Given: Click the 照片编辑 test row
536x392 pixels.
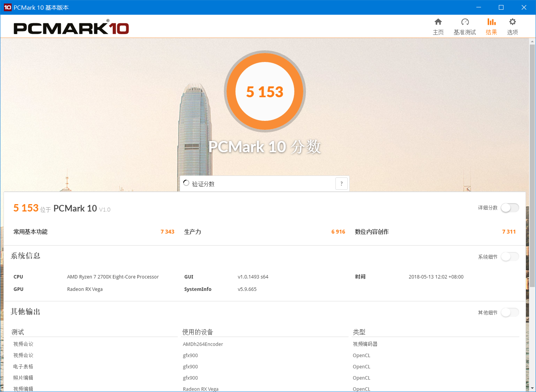Looking at the screenshot, I should click(23, 378).
